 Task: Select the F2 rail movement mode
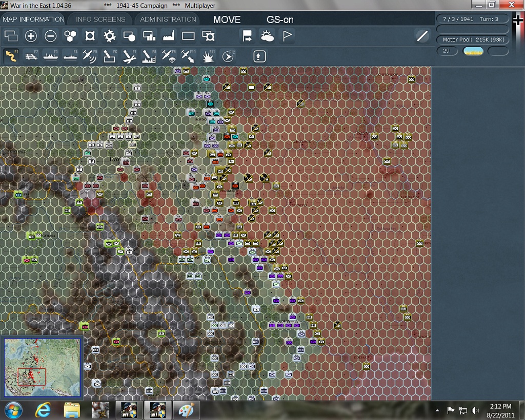tap(31, 56)
